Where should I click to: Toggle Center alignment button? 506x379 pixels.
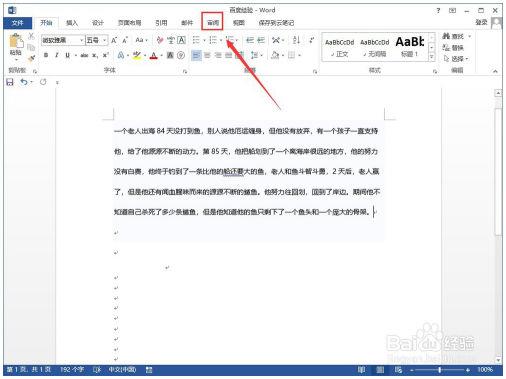[207, 55]
